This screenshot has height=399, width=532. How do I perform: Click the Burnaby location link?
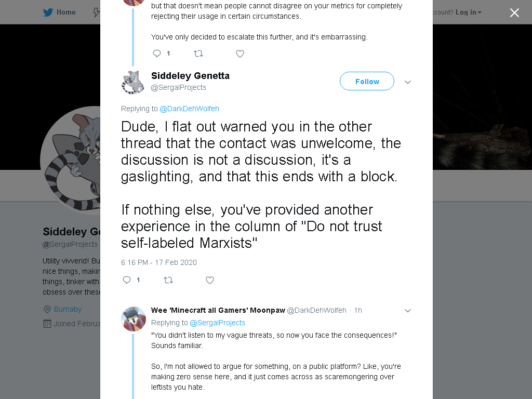[68, 310]
